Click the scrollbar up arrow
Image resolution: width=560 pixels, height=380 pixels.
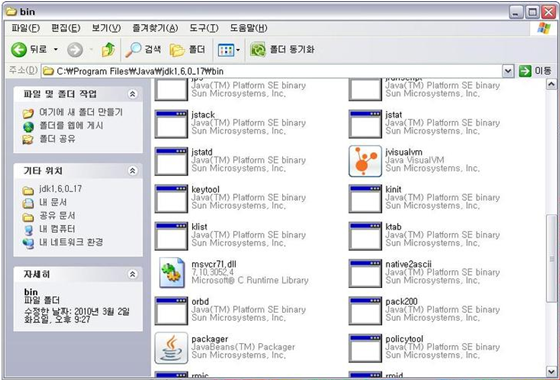click(551, 84)
